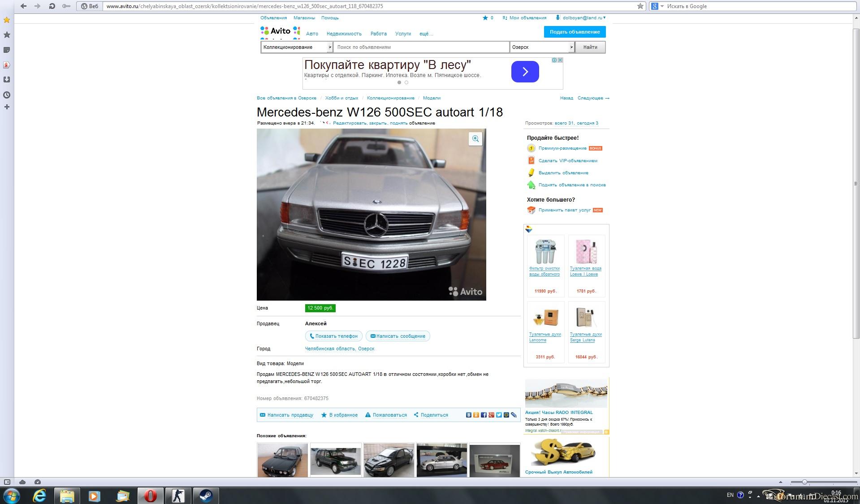Open the Туалетные духи Lancome product ad
Viewport: 860px width, 504px height.
pyautogui.click(x=545, y=331)
